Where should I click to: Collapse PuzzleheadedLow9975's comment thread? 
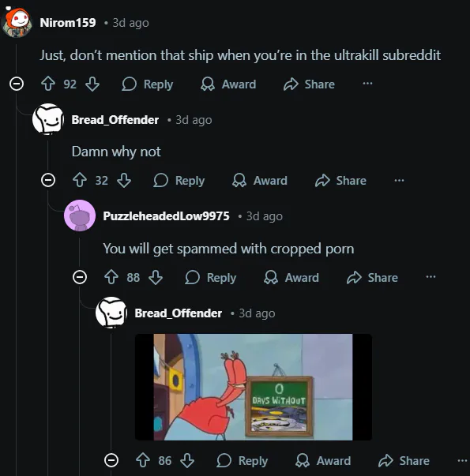80,277
